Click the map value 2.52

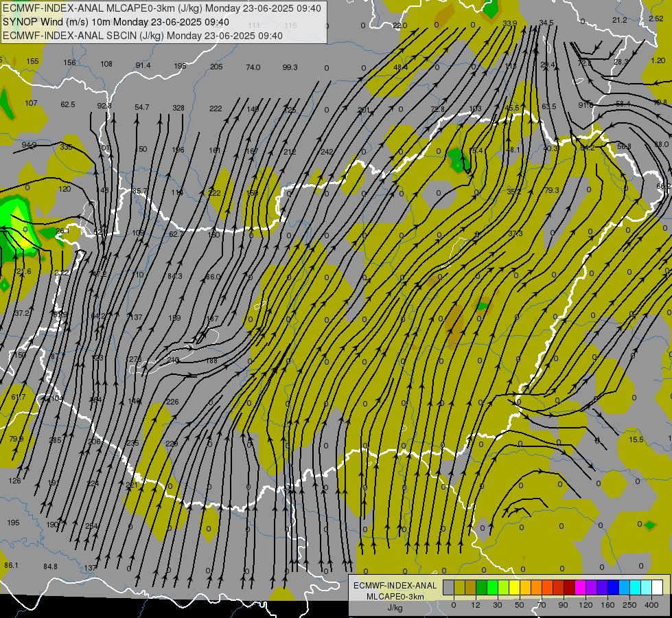[x=656, y=19]
